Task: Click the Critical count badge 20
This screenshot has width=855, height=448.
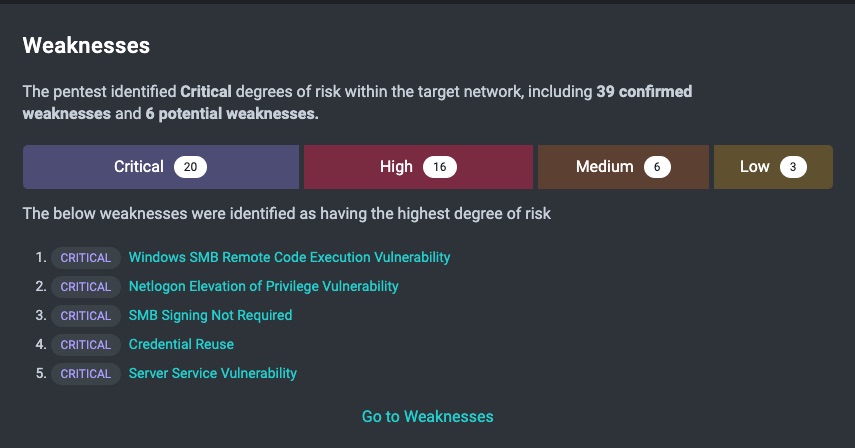Action: point(190,167)
